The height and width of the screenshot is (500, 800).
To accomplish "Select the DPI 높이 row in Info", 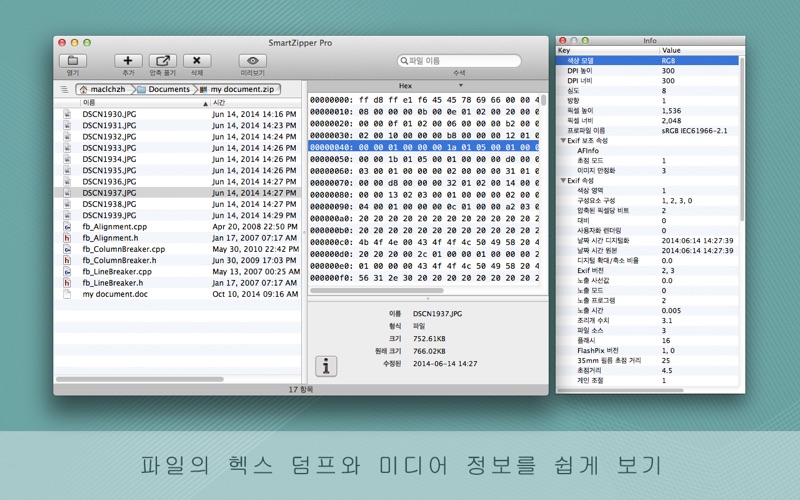I will (x=647, y=70).
